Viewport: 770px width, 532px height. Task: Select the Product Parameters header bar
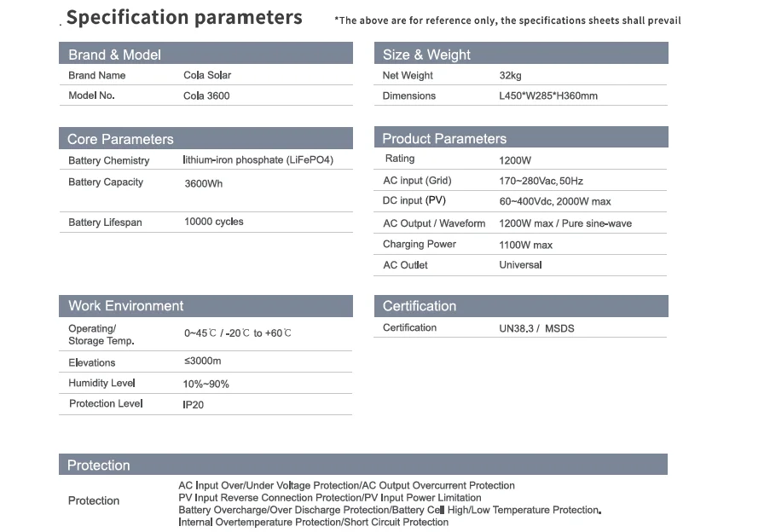pos(521,137)
